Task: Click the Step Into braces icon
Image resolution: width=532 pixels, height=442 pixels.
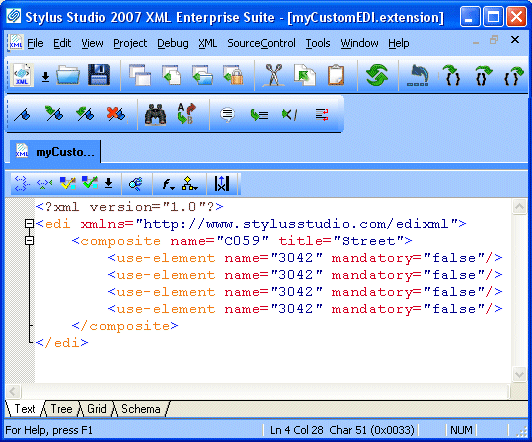Action: coord(453,75)
